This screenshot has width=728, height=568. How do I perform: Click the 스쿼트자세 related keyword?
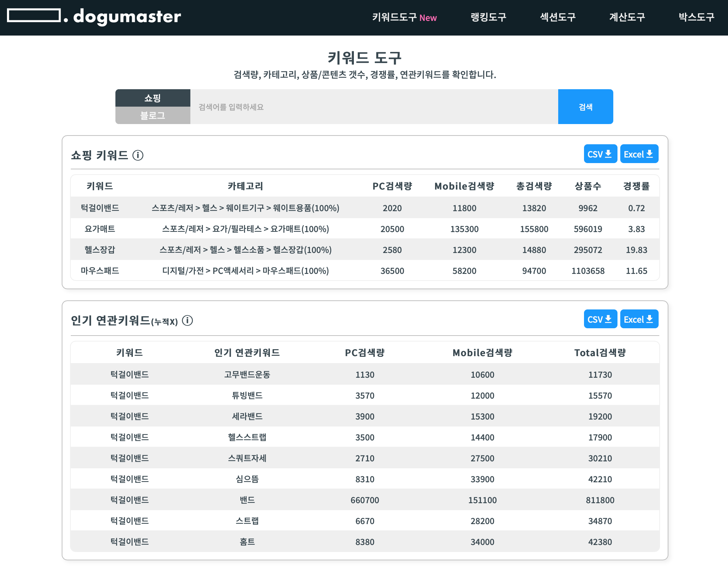247,458
